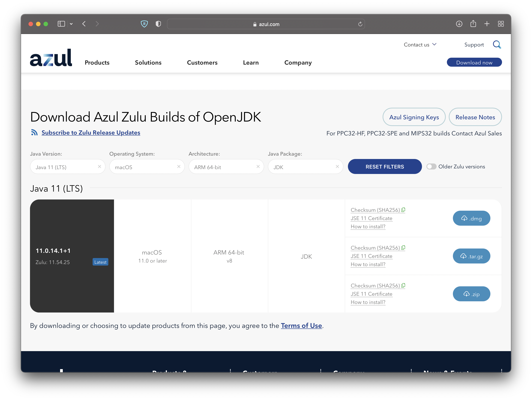Clear the ARM 64-bit architecture filter
Image resolution: width=532 pixels, height=400 pixels.
[258, 166]
